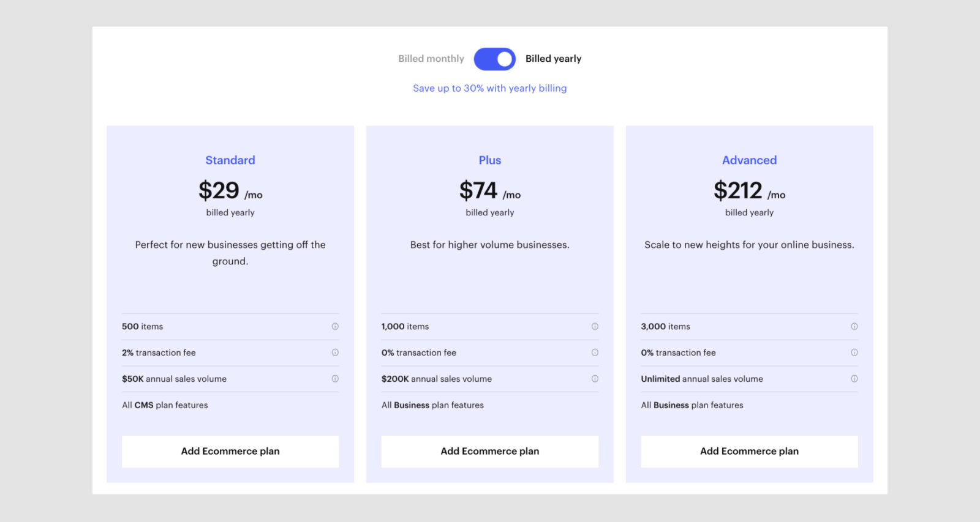Open info for $200K annual sales volume

[x=595, y=379]
